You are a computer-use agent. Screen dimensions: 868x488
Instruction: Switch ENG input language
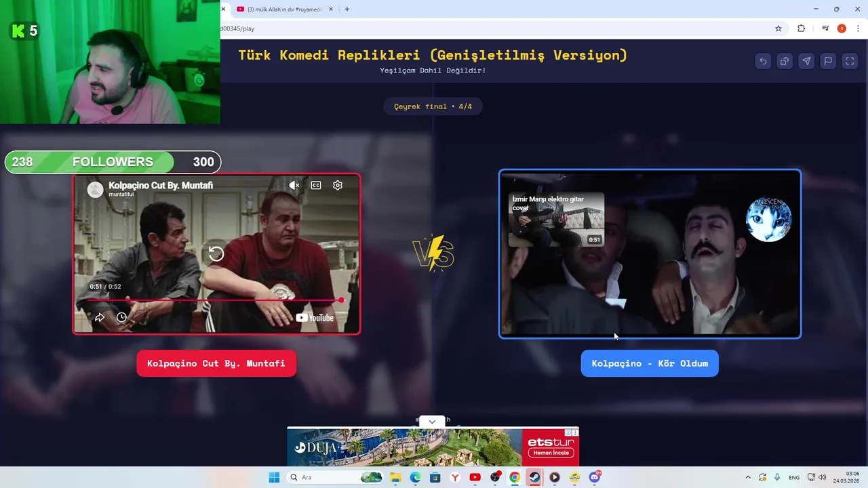pos(793,477)
